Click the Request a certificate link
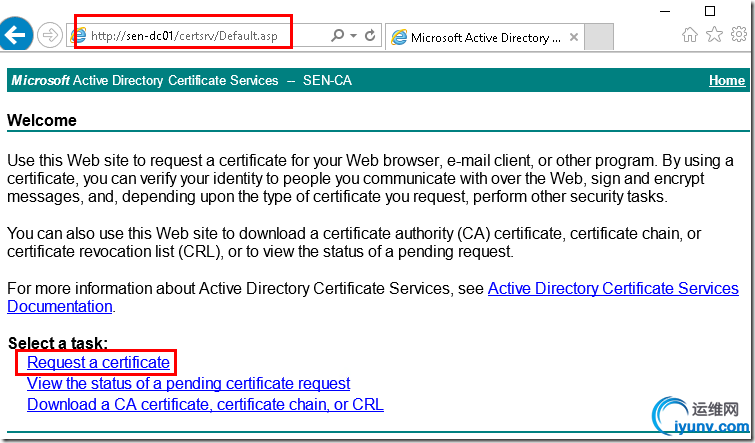 point(98,362)
